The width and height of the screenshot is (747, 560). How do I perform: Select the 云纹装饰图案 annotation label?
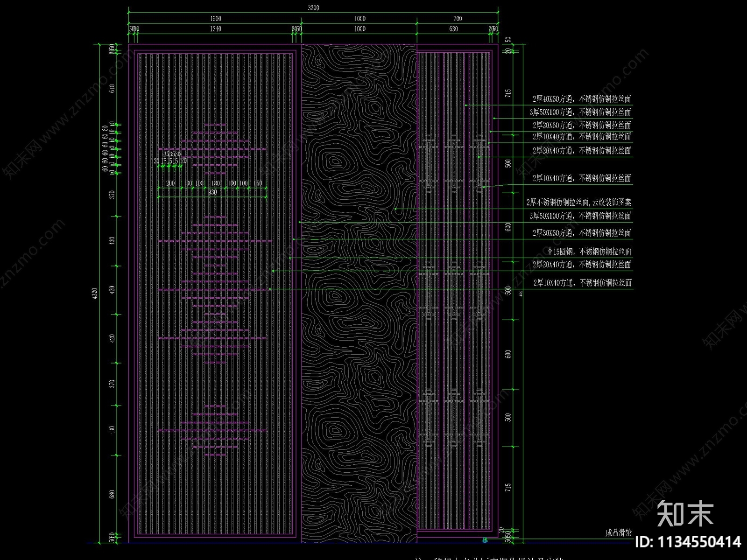[x=579, y=203]
